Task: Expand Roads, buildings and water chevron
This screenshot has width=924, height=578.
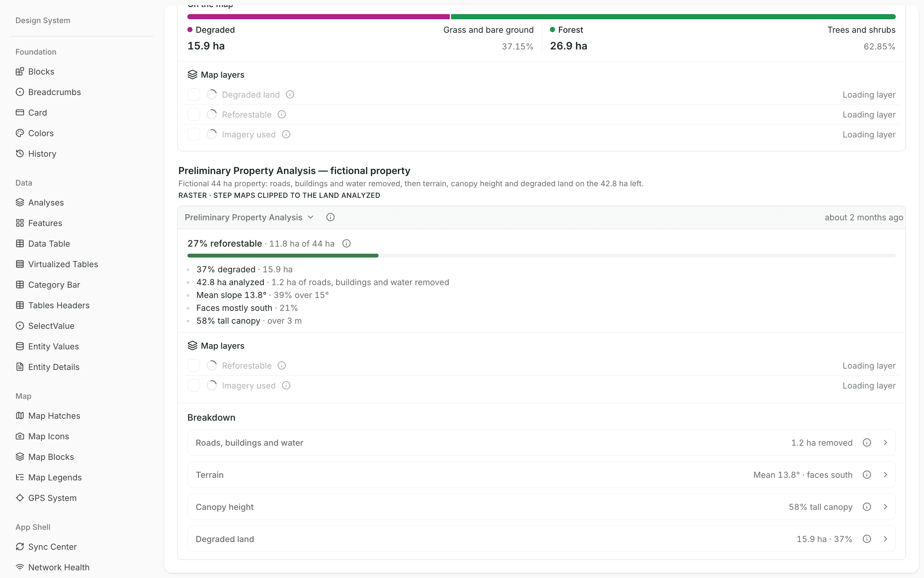Action: click(x=885, y=442)
